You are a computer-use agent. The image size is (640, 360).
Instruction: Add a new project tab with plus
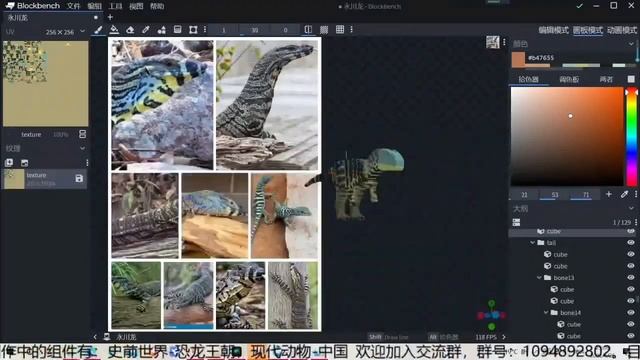110,17
